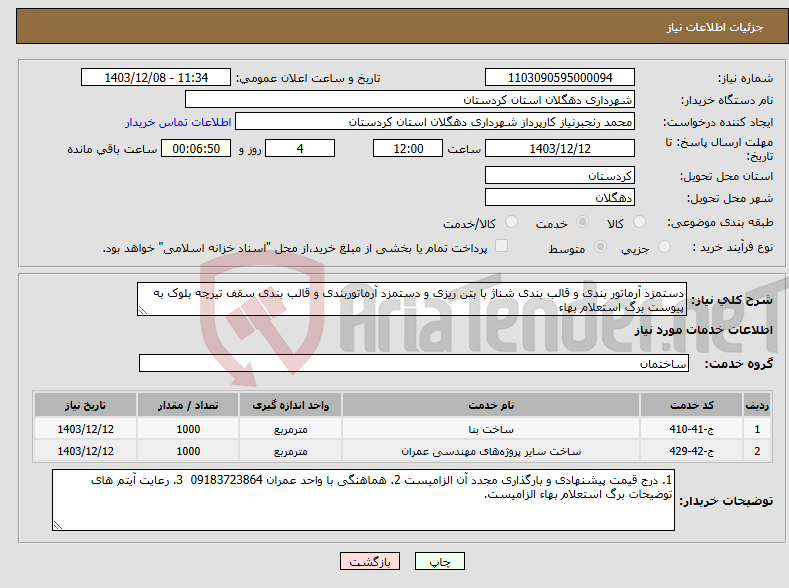Click the اطلاعات خدمات مورد نیاز heading
The height and width of the screenshot is (588, 789).
pyautogui.click(x=703, y=330)
